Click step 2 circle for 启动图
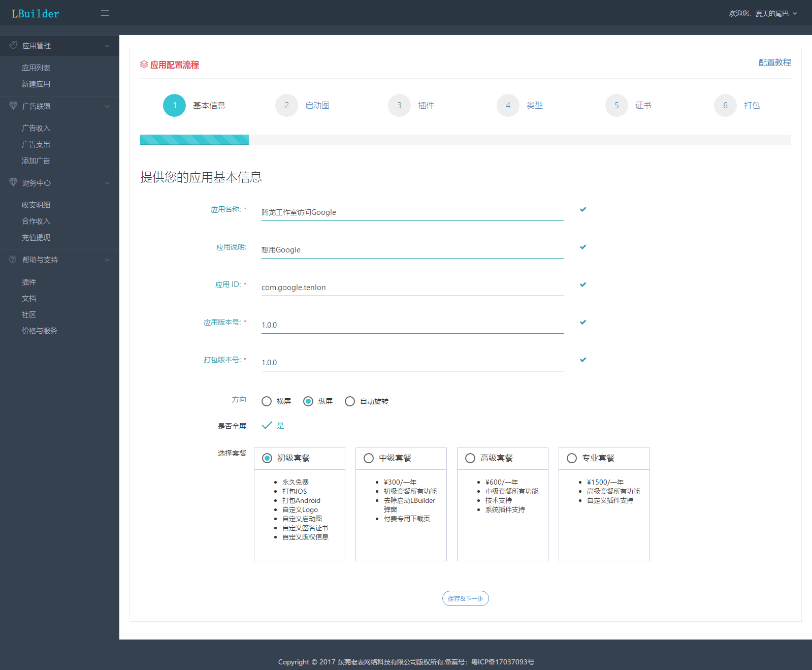 (x=286, y=106)
